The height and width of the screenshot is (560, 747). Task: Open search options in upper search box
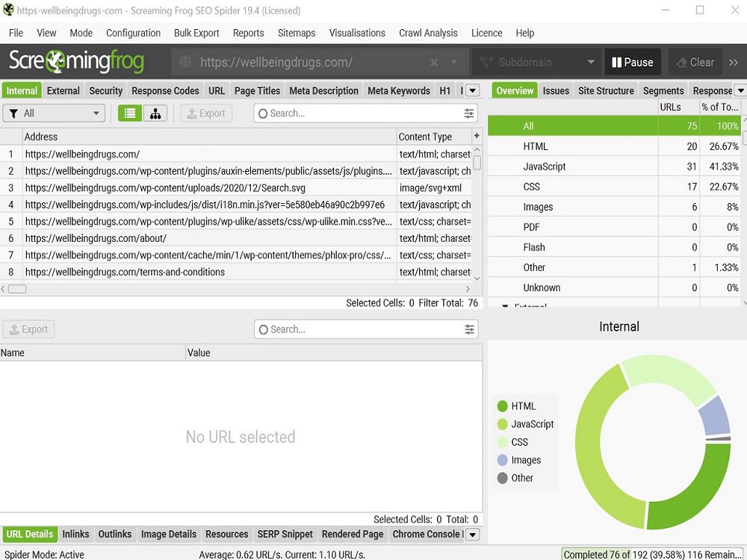point(469,113)
